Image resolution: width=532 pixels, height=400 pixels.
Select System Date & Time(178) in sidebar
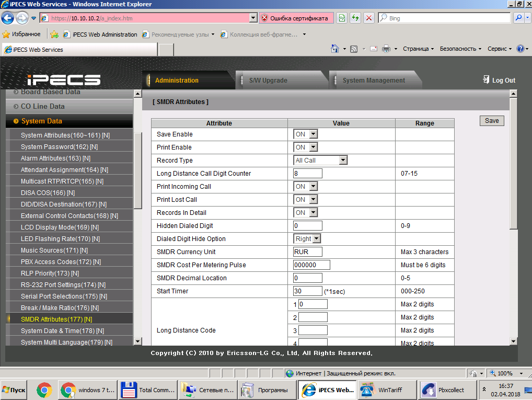[62, 331]
